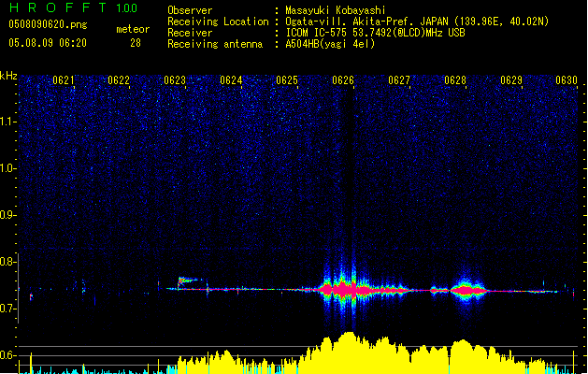Viewport: 588px width, 374px height.
Task: Click the HROFFT 1.0.0 title text
Action: click(74, 7)
